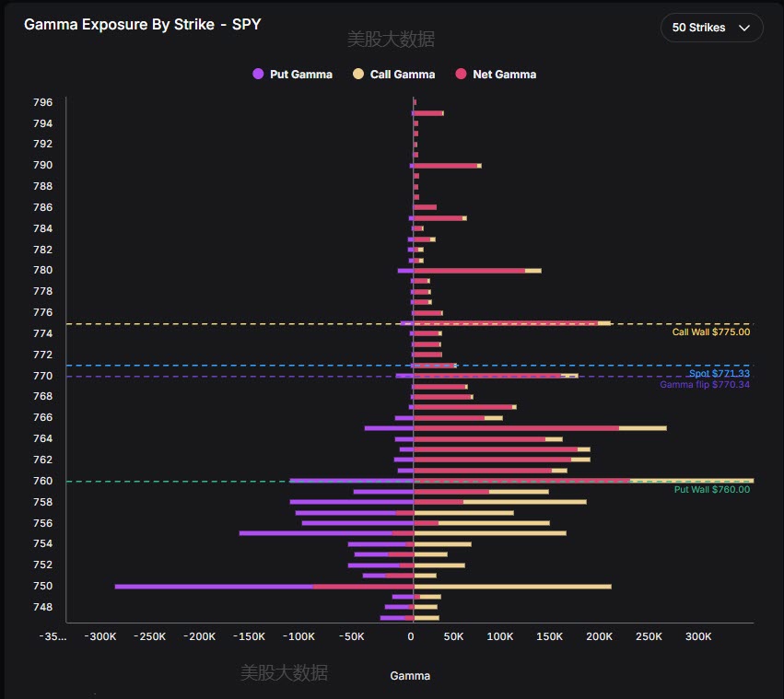784x699 pixels.
Task: Click the call gamma bar at strike 750
Action: pyautogui.click(x=512, y=587)
